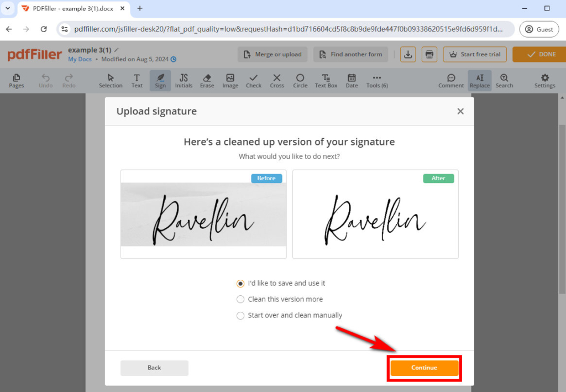The width and height of the screenshot is (566, 392).
Task: Open the Initials tool
Action: pos(184,81)
